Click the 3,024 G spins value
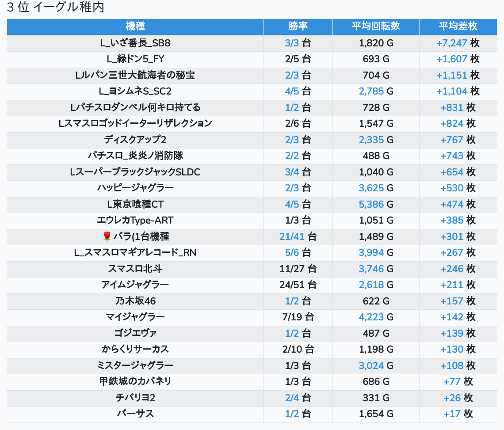This screenshot has height=430, width=504. 376,365
